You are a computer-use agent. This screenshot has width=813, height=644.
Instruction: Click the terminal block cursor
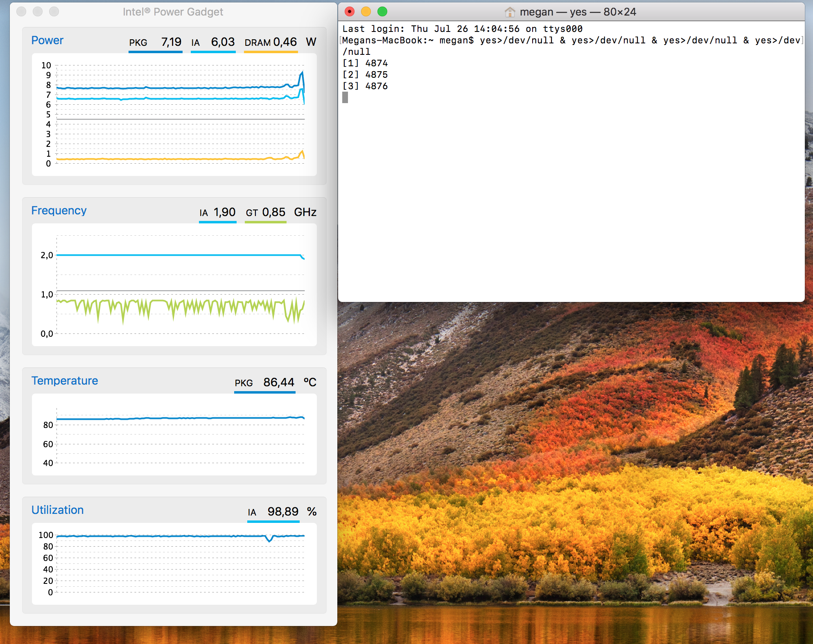point(345,97)
